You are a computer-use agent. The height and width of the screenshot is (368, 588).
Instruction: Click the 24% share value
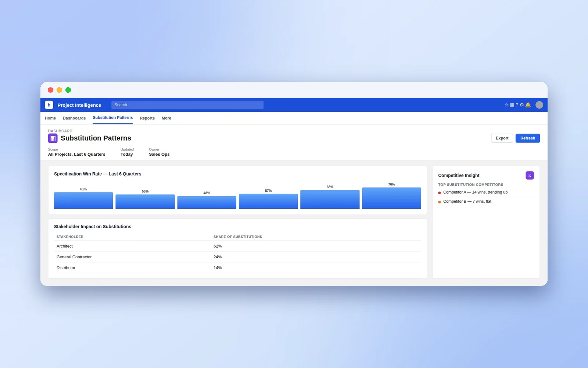point(218,257)
